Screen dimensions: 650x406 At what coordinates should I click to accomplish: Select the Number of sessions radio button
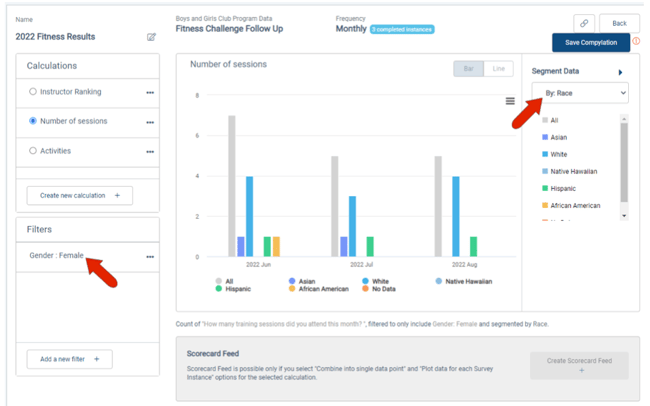(x=33, y=121)
